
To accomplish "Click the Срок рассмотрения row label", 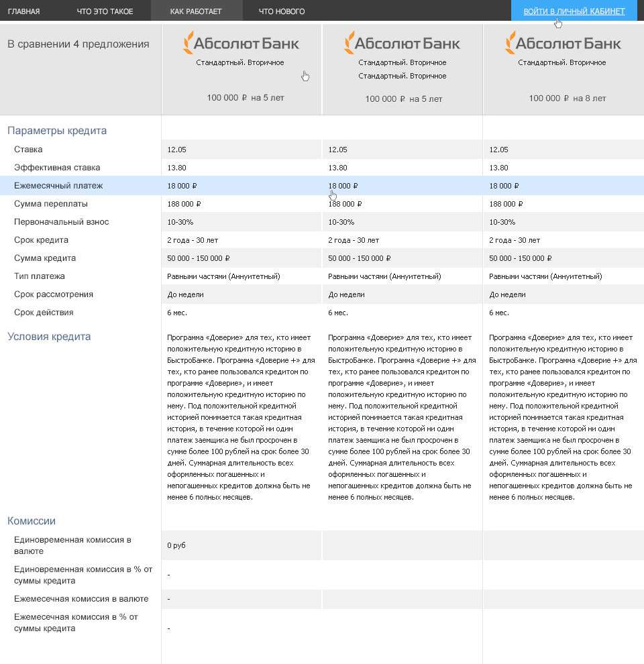I will coord(54,294).
